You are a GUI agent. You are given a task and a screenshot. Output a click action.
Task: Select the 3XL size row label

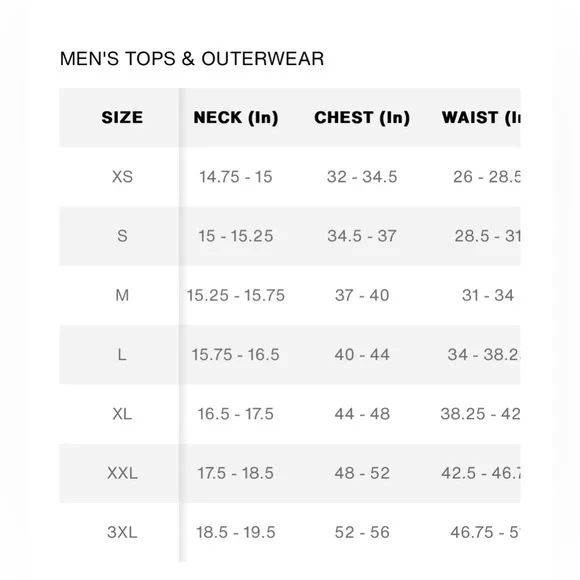pyautogui.click(x=122, y=532)
